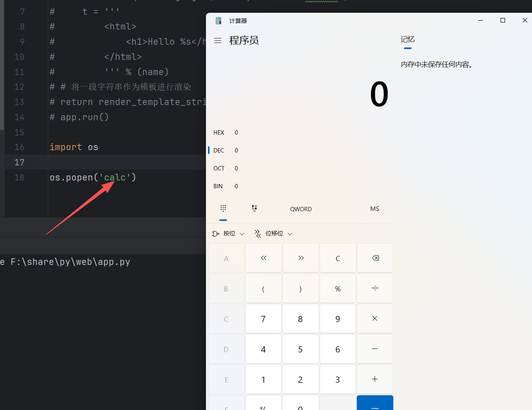Switch to full keypad view
The width and height of the screenshot is (532, 410).
223,209
